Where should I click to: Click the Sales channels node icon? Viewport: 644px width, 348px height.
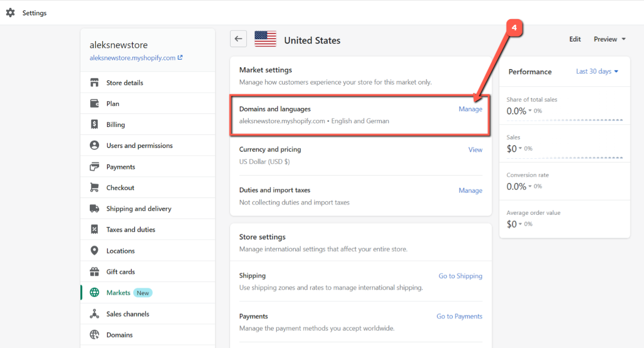click(94, 314)
